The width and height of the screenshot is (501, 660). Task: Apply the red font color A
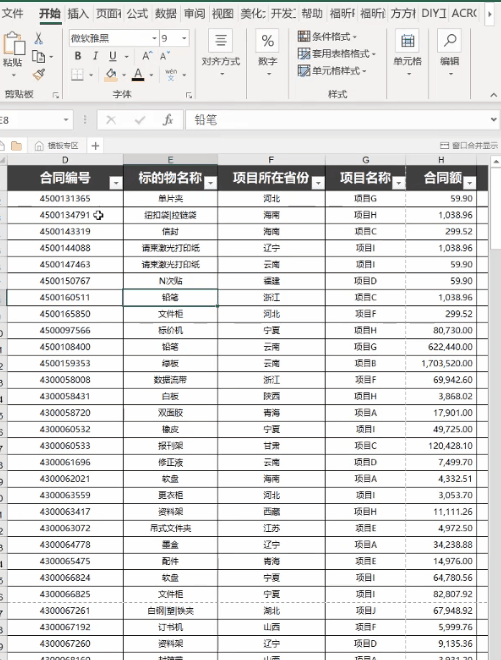tap(138, 75)
